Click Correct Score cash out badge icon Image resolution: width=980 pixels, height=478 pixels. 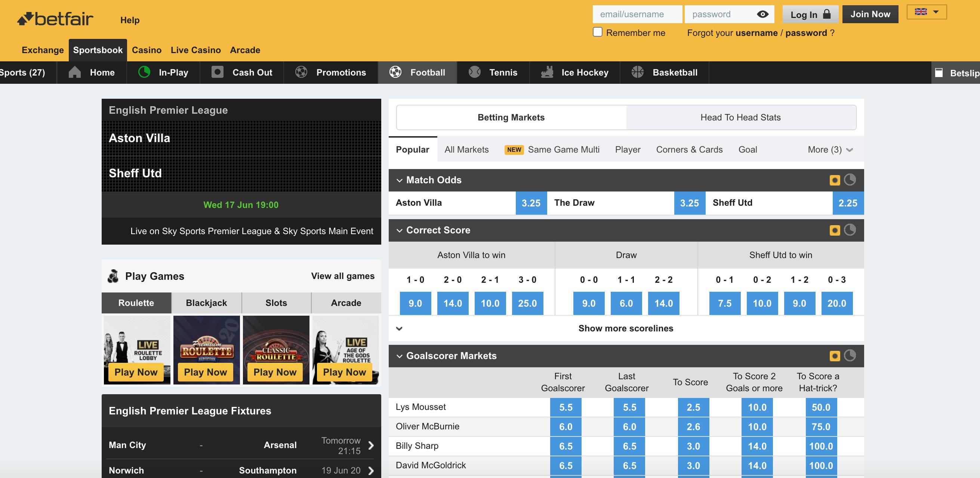[835, 230]
